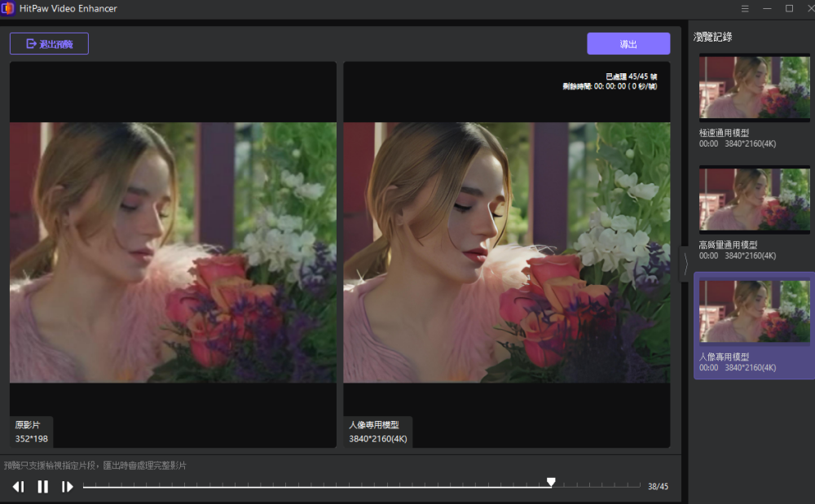Click the HitPaw Video Enhancer logo icon
This screenshot has width=815, height=504.
[x=8, y=8]
